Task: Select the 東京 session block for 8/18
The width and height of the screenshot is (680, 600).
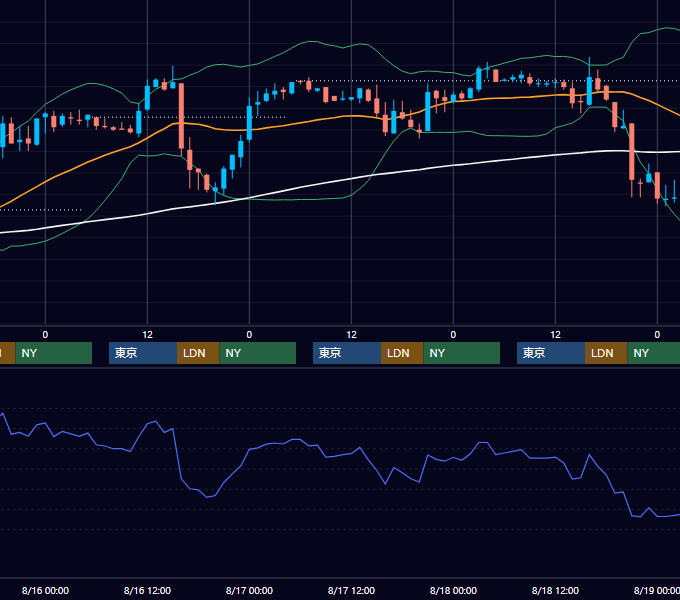Action: pyautogui.click(x=551, y=353)
